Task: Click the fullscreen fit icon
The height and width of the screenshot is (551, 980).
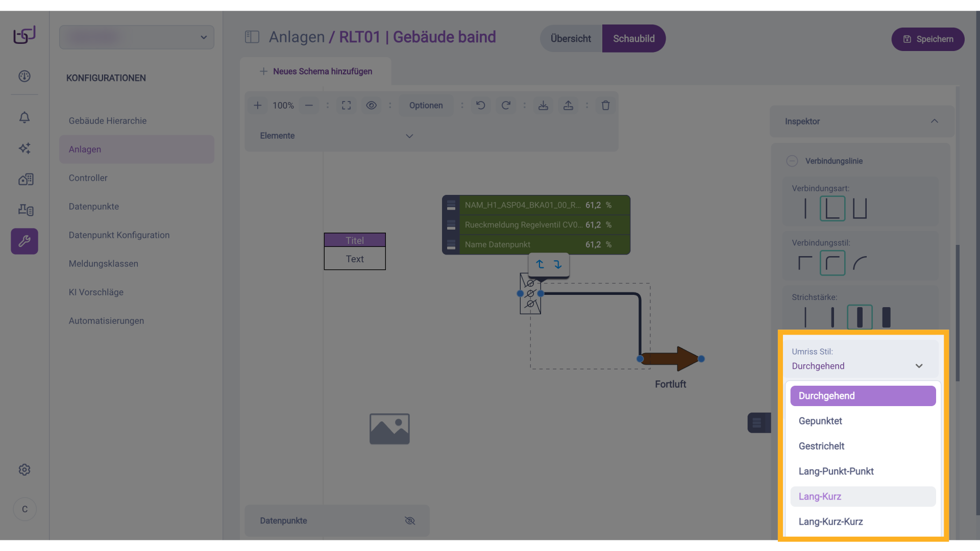Action: pos(346,105)
